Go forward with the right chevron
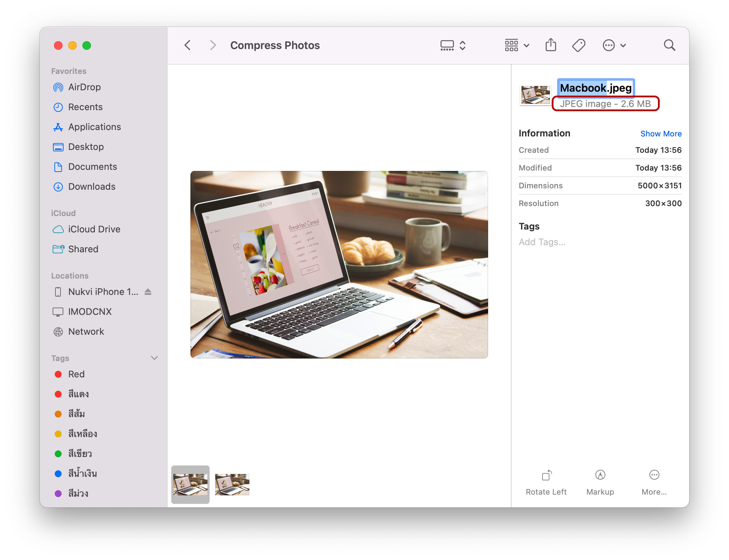This screenshot has width=729, height=560. 213,45
